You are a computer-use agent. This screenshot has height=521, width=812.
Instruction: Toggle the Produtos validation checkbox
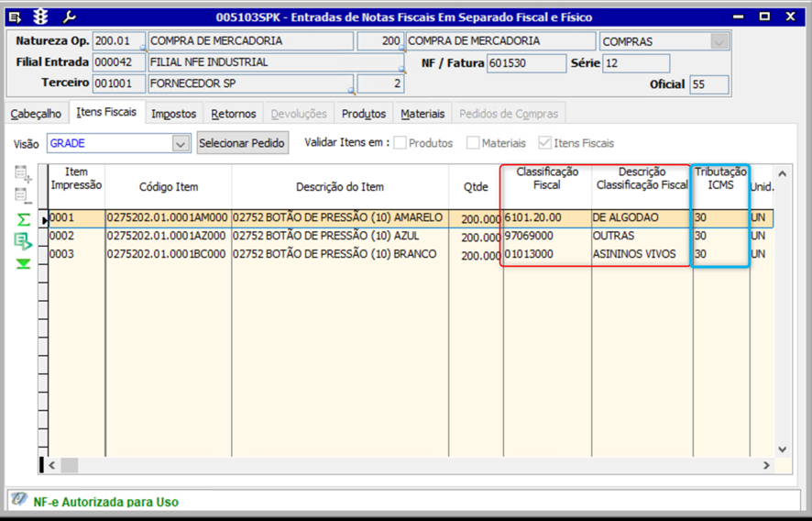click(400, 143)
